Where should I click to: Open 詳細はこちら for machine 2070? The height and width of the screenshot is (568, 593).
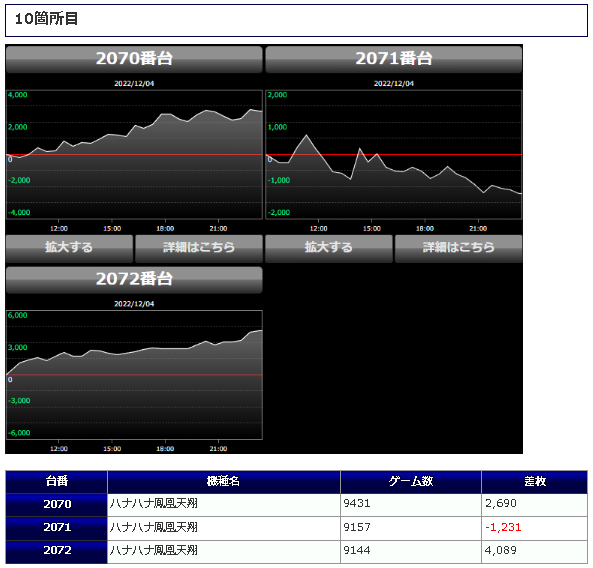click(x=199, y=248)
